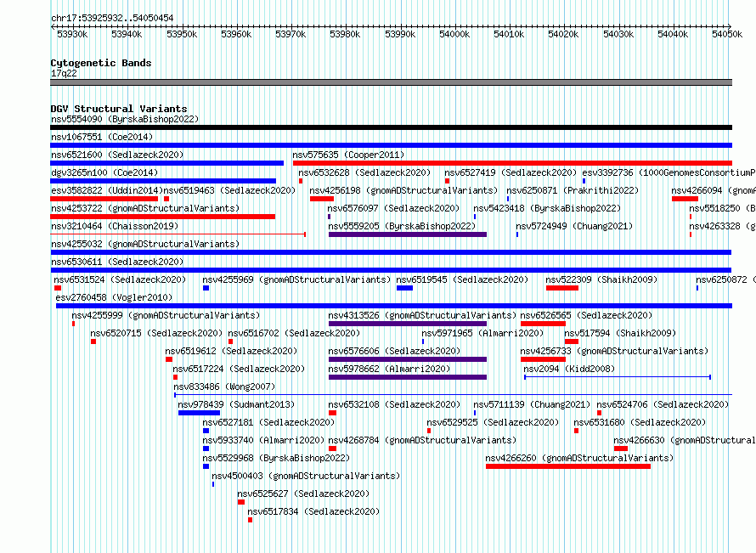Open nsv4256733 (gnomADStructuralVariants) label

pos(614,351)
